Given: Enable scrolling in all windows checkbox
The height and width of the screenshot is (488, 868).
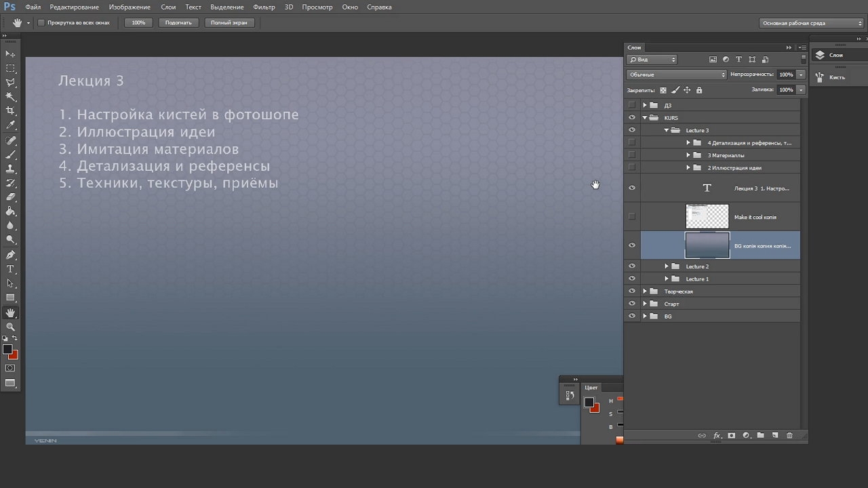Looking at the screenshot, I should click(41, 22).
